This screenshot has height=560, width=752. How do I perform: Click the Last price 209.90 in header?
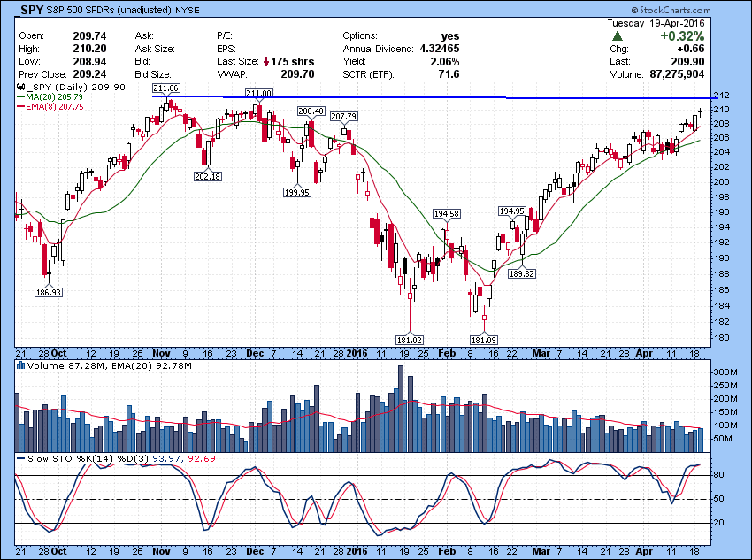tap(687, 61)
